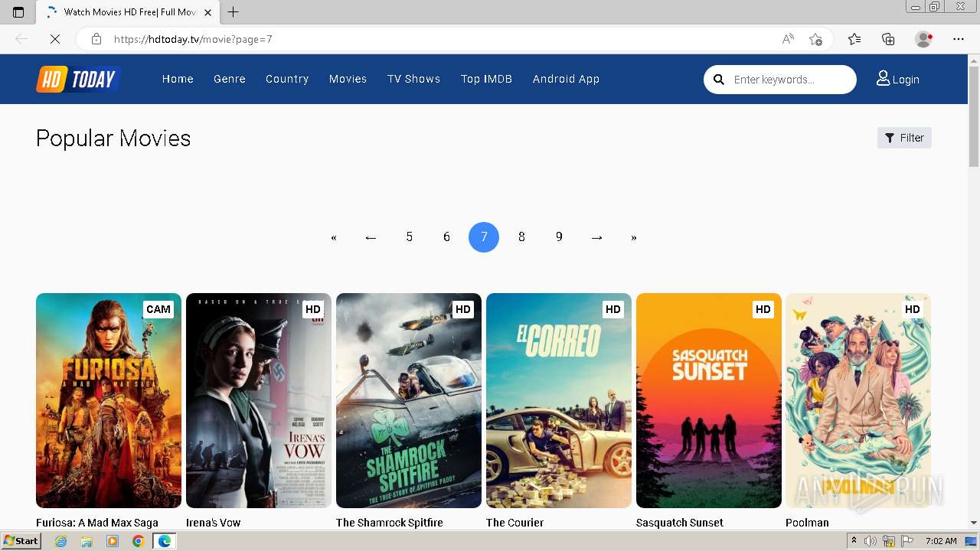Open browser Collections
980x551 pixels.
pos(888,39)
